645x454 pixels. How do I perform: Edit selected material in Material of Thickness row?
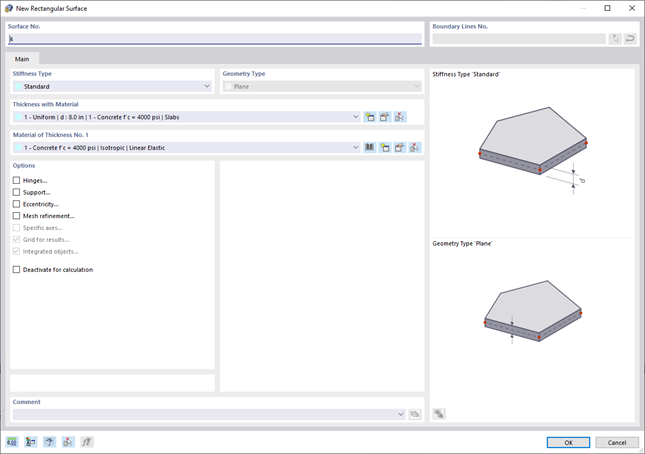point(399,148)
